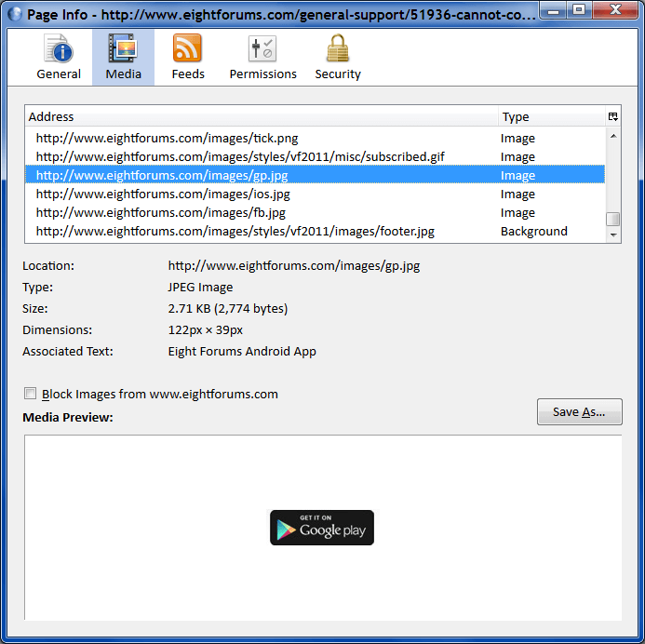
Task: Switch to the Media tab label
Action: [x=124, y=74]
